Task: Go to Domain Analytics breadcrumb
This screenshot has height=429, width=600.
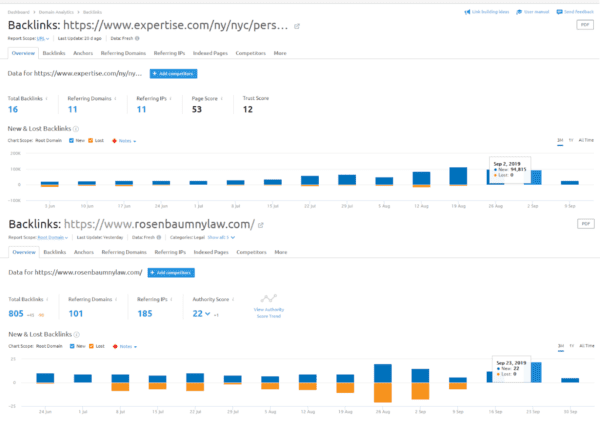Action: (x=56, y=12)
